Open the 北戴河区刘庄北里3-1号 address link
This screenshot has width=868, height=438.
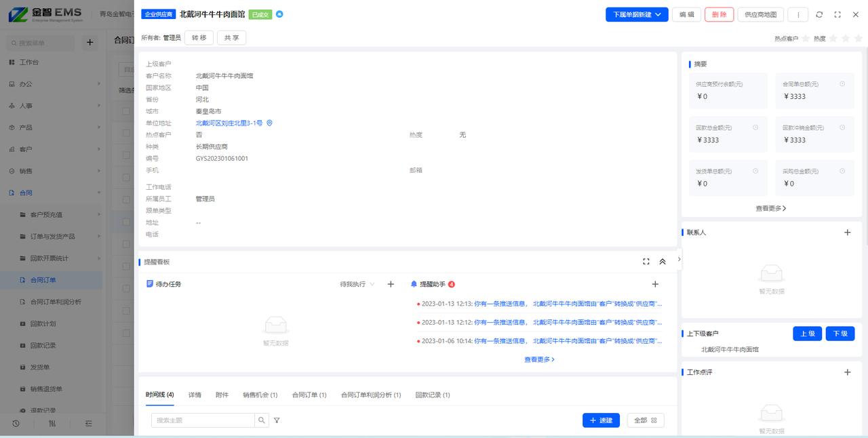pos(229,123)
